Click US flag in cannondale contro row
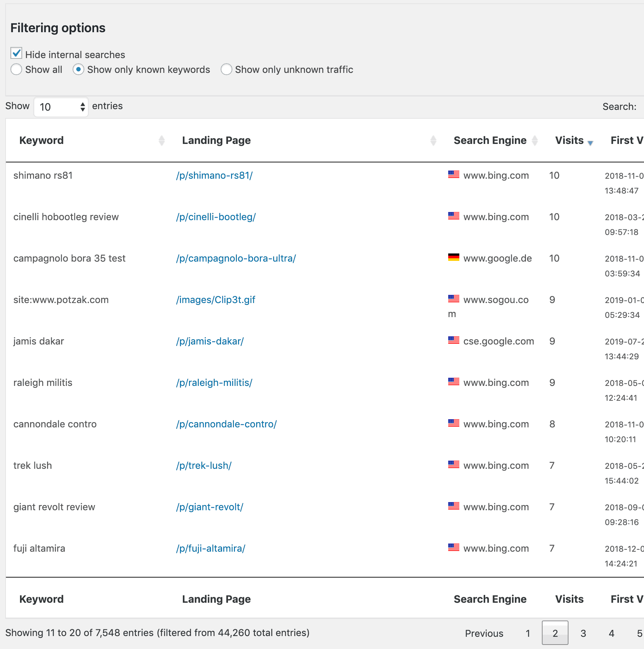This screenshot has width=644, height=649. (453, 423)
